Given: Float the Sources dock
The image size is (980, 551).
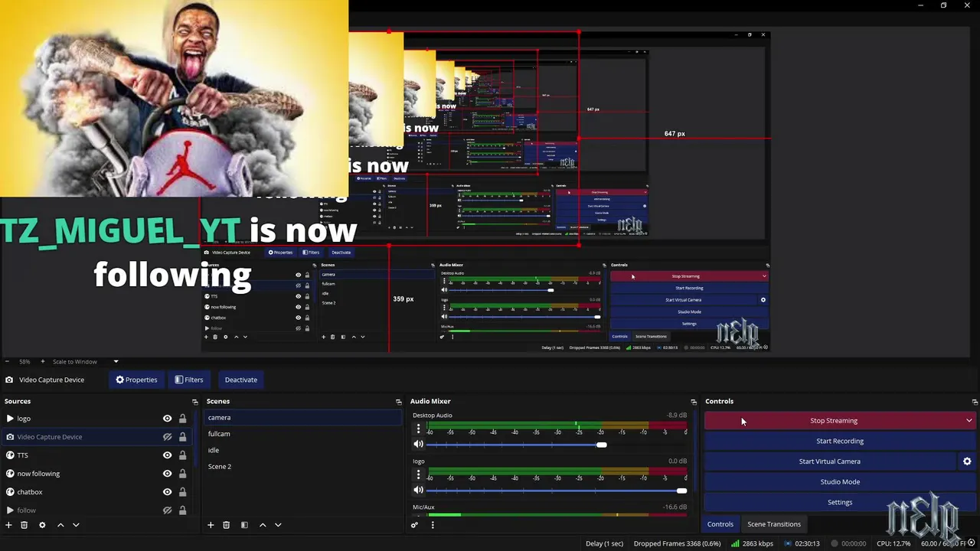Looking at the screenshot, I should (194, 402).
